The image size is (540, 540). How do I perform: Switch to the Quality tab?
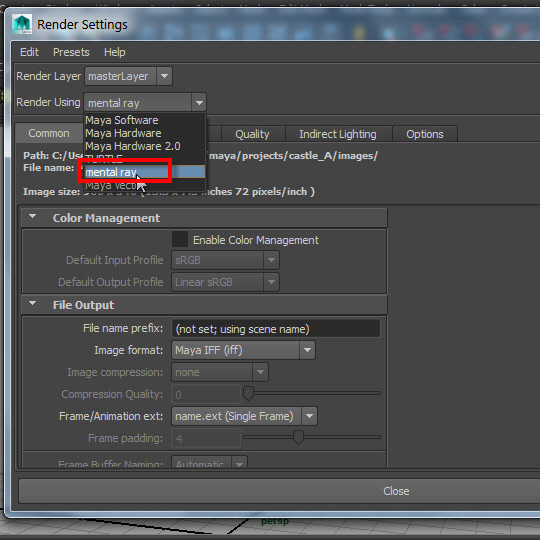(252, 134)
